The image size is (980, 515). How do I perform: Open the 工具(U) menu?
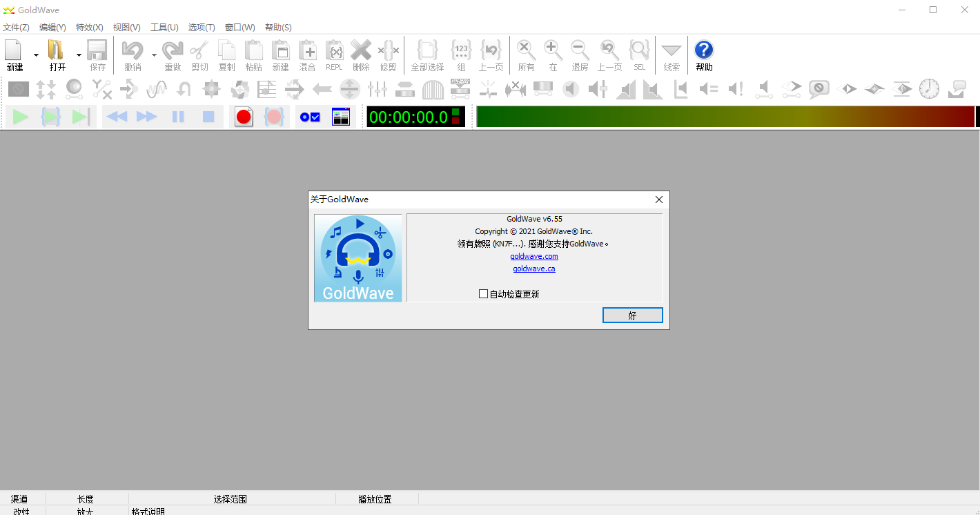(x=164, y=28)
